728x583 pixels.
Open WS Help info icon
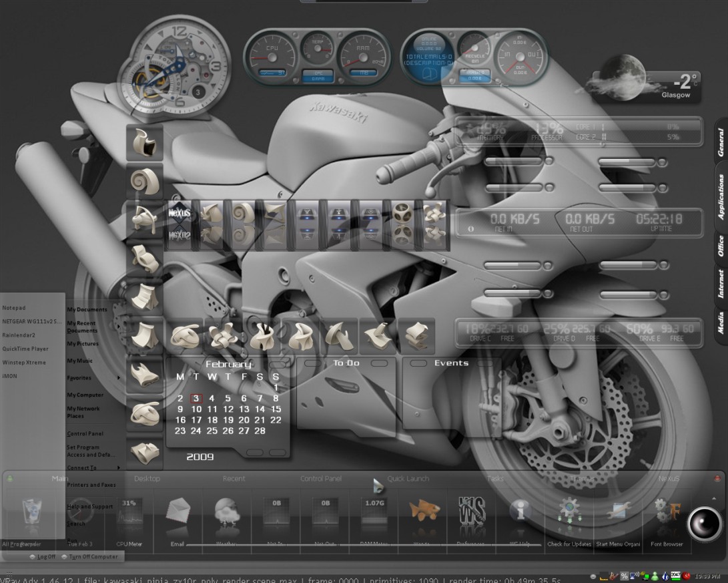coord(520,510)
